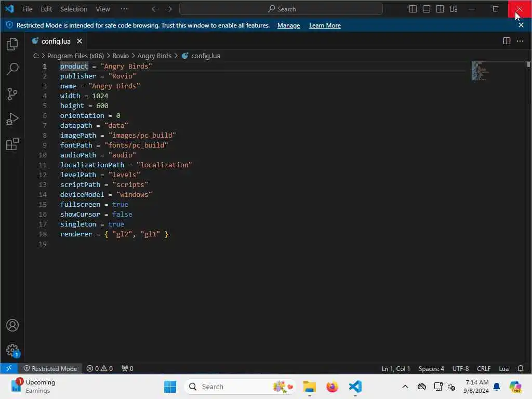Open the Customize Layout icon
The width and height of the screenshot is (532, 399).
454,9
